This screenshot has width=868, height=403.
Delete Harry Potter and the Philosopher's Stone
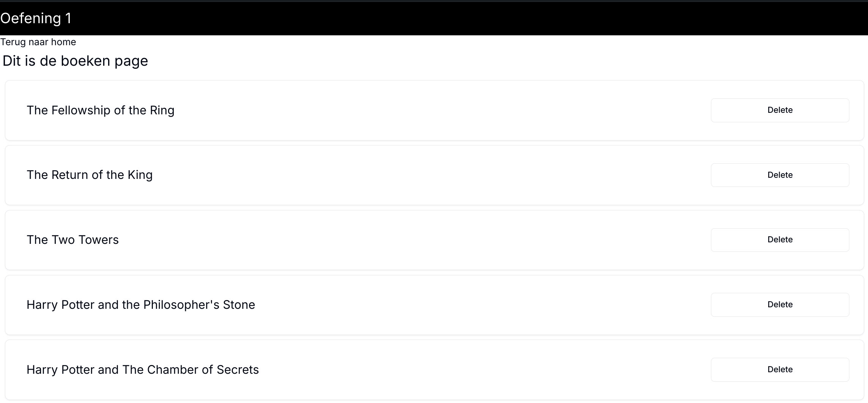tap(780, 305)
